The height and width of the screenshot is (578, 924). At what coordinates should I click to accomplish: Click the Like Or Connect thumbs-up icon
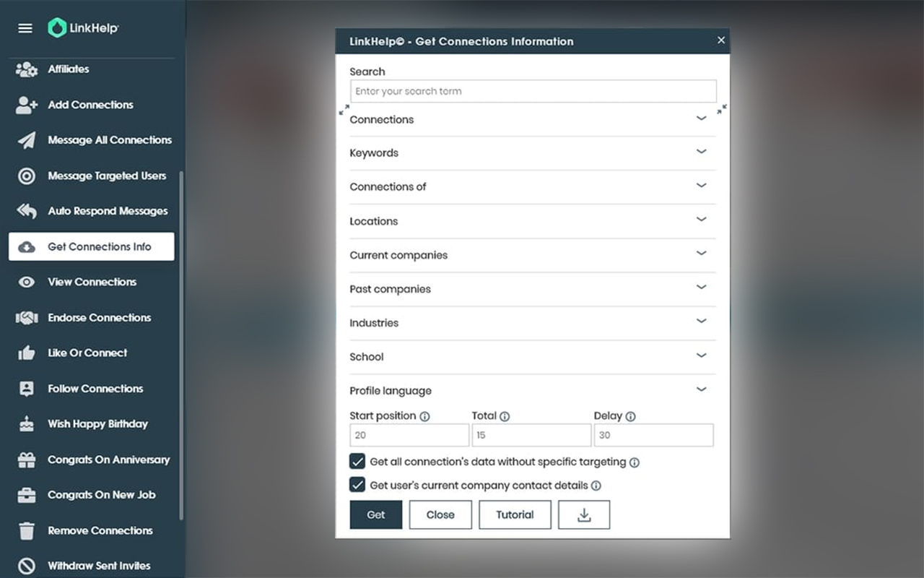(27, 353)
